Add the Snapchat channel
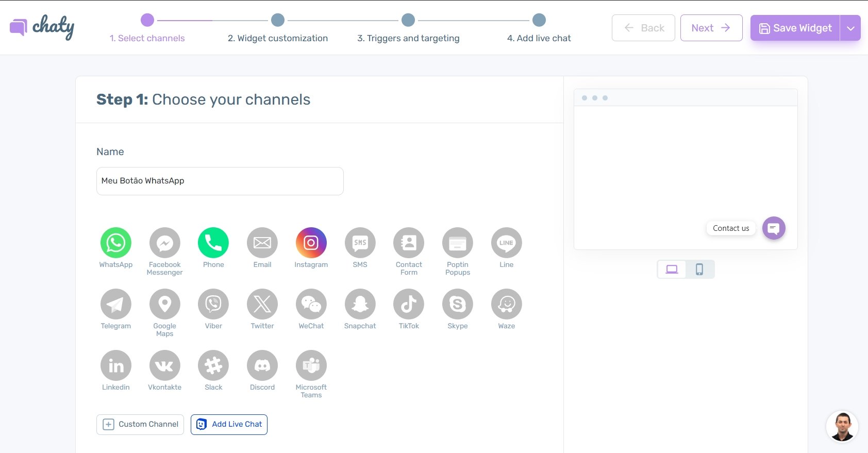868x453 pixels. coord(360,304)
